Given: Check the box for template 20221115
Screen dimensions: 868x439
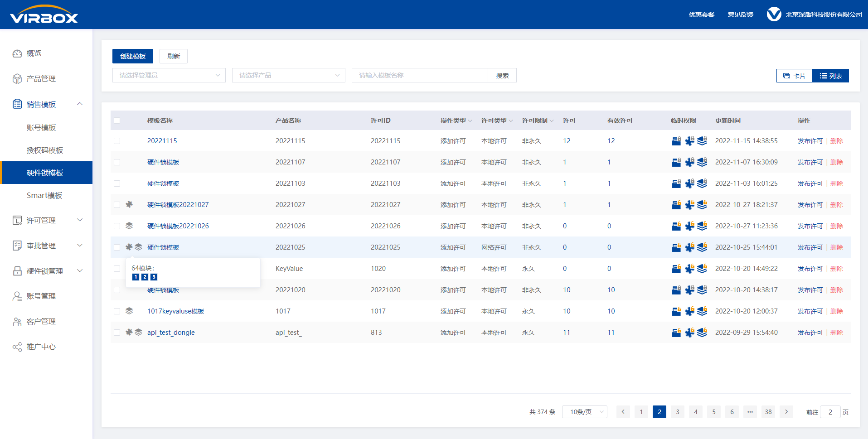Looking at the screenshot, I should (117, 141).
